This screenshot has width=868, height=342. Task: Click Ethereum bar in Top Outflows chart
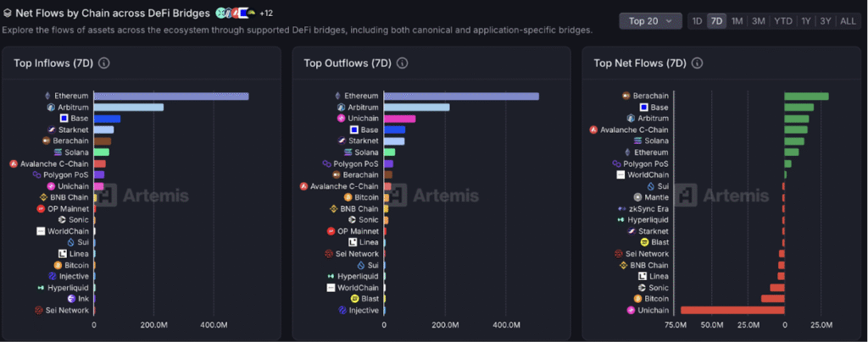[x=461, y=97]
